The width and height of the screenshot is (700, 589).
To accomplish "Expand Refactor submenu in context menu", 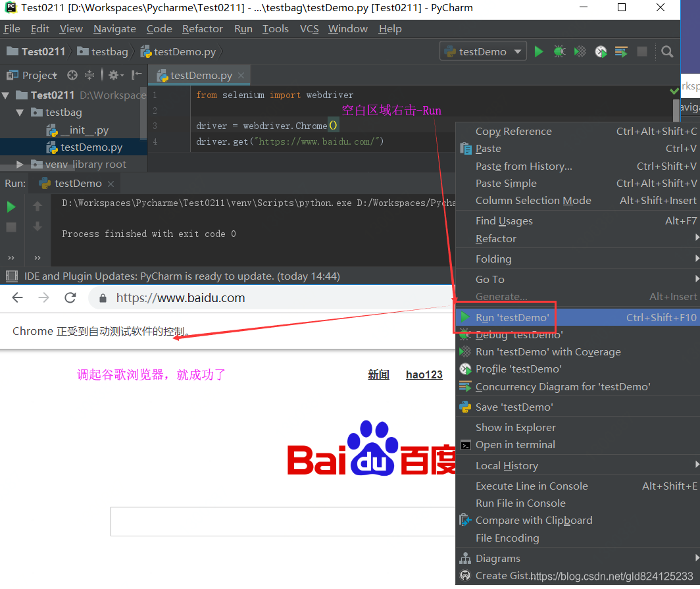I will (x=578, y=238).
